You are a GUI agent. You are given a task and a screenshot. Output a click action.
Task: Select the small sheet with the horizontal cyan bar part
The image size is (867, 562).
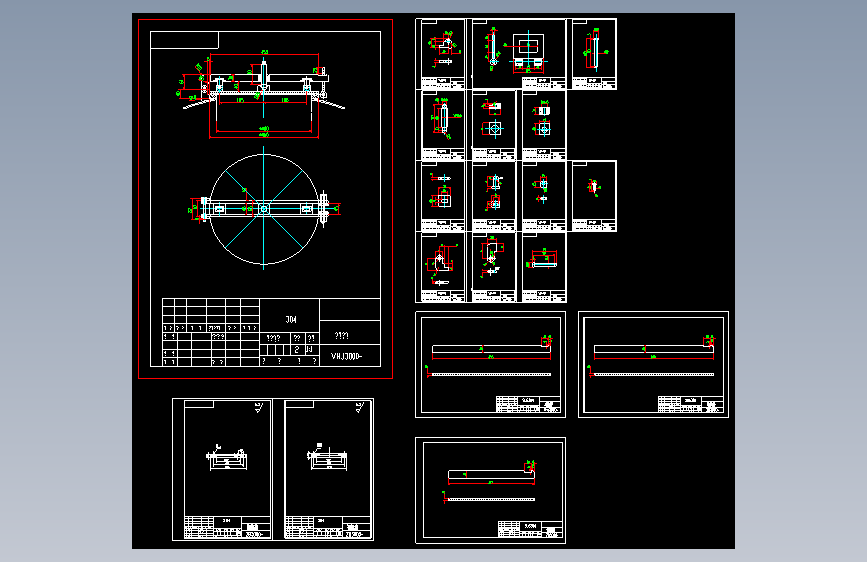[544, 267]
